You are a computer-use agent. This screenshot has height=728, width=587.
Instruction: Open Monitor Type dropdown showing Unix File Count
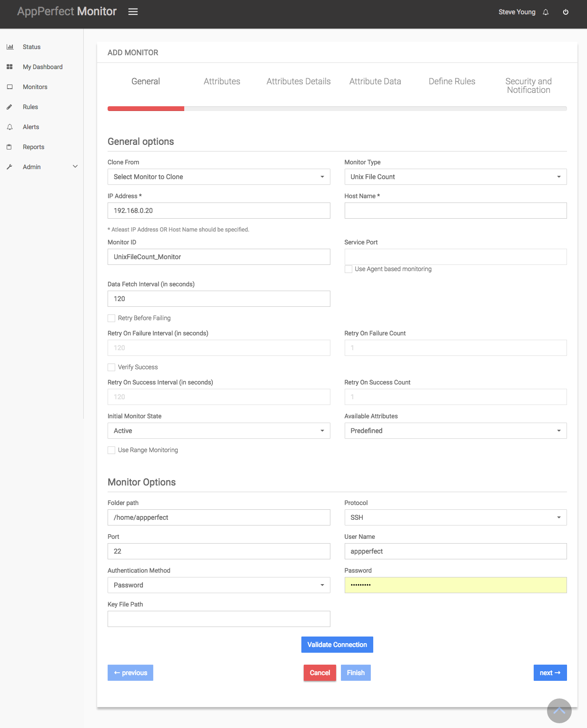click(x=456, y=177)
